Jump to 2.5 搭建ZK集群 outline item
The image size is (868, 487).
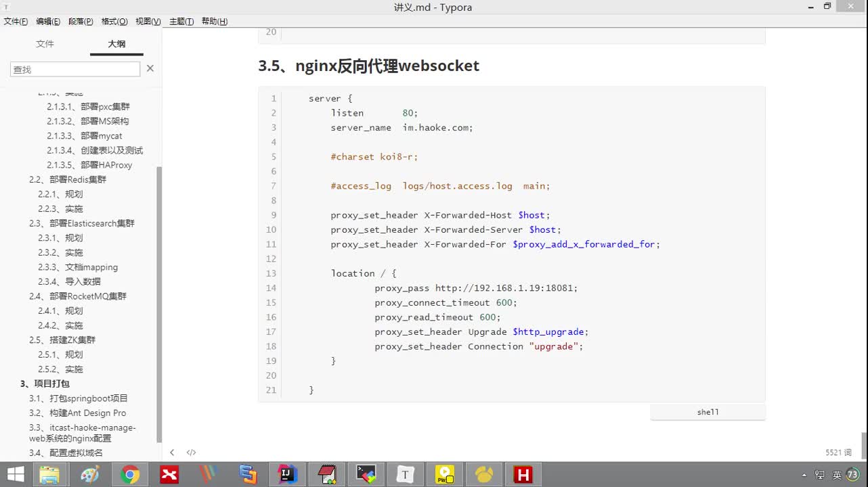(x=62, y=340)
